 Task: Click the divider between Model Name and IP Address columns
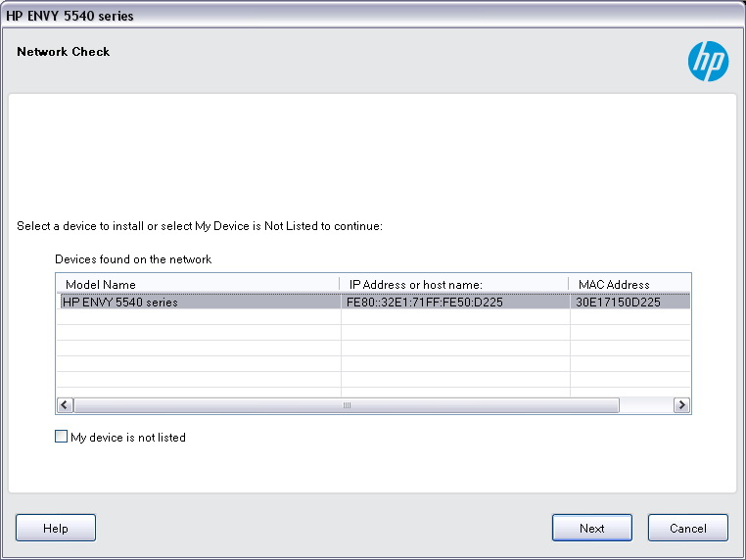coord(340,285)
